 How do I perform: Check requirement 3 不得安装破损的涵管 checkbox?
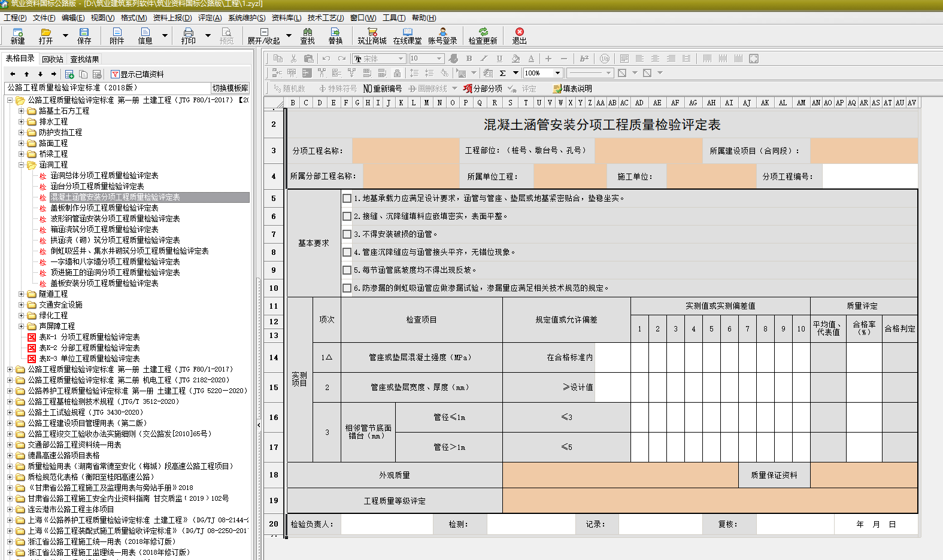pyautogui.click(x=347, y=234)
